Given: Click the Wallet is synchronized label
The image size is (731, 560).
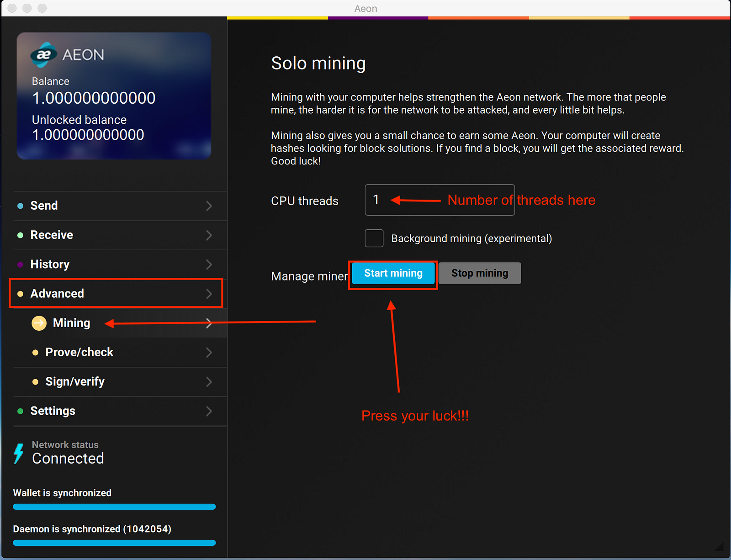Looking at the screenshot, I should tap(62, 493).
